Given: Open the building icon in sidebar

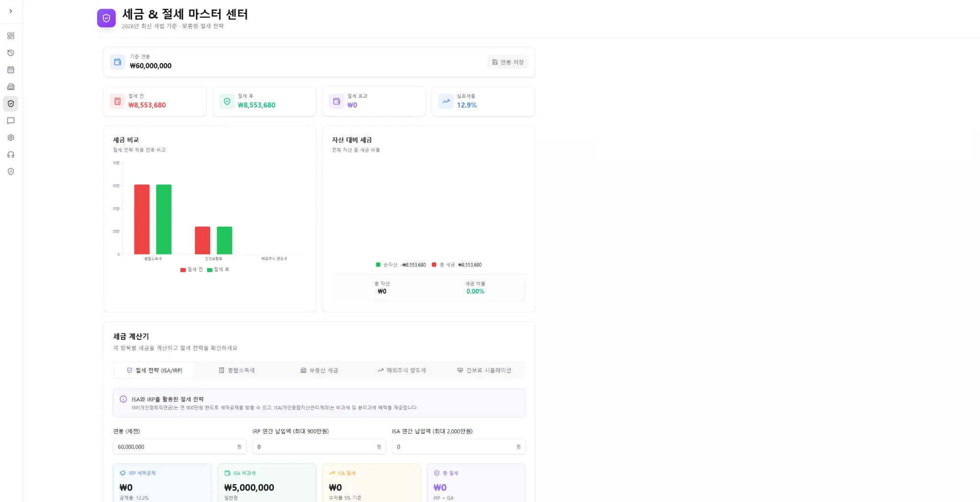Looking at the screenshot, I should tap(11, 87).
